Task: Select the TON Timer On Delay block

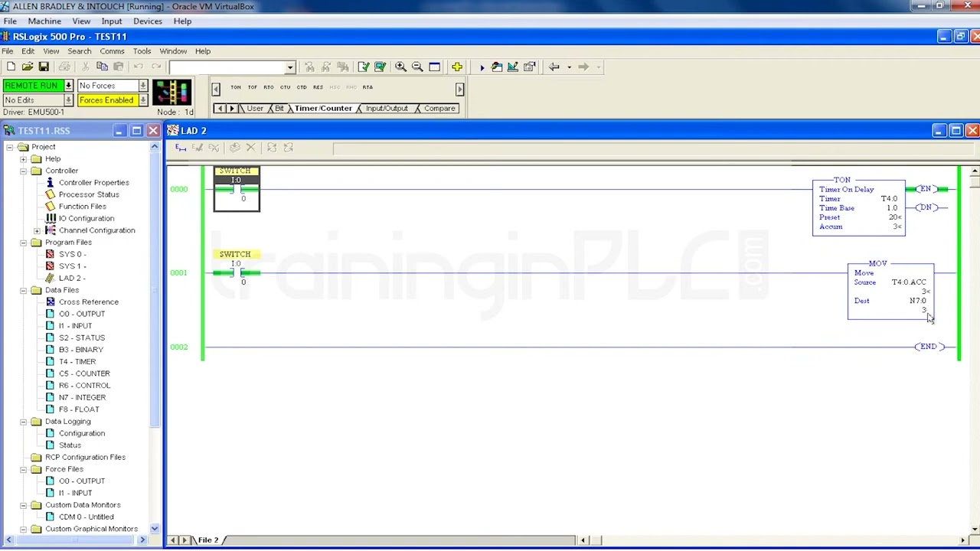Action: pyautogui.click(x=858, y=207)
